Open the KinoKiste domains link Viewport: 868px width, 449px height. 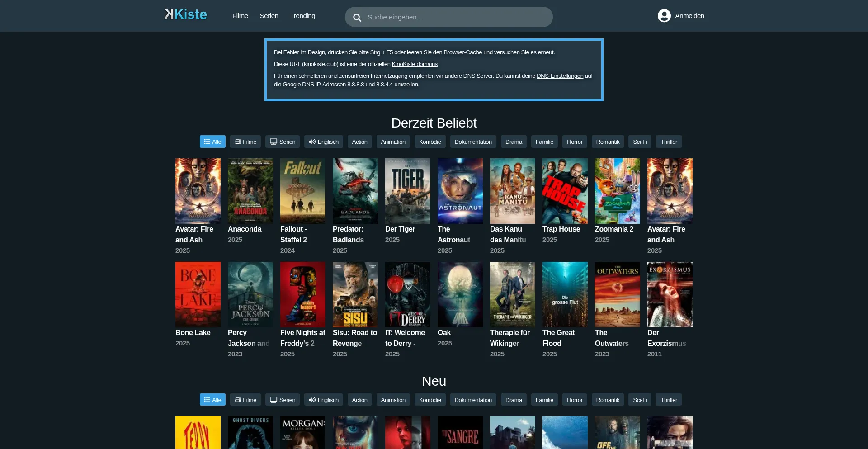[x=415, y=64]
